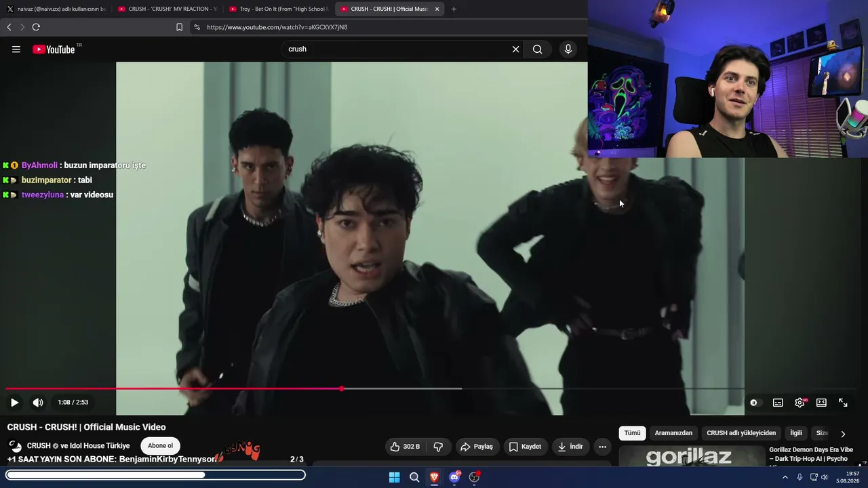Enter full screen mode

point(843,403)
